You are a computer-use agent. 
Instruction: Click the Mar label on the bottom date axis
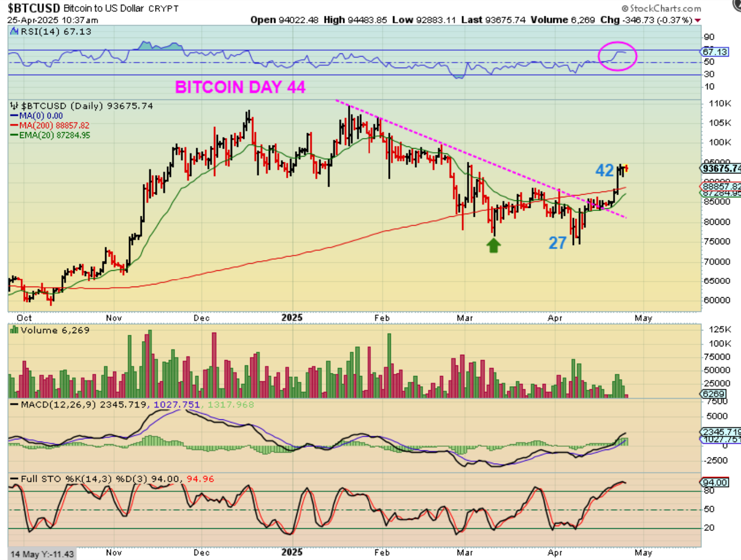(x=465, y=553)
